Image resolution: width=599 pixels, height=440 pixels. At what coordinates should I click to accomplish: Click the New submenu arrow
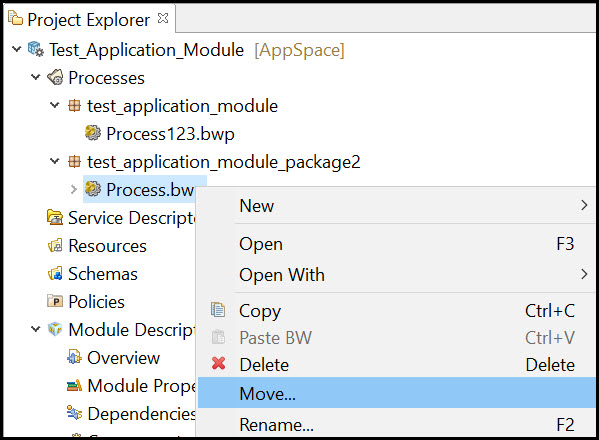(x=584, y=205)
